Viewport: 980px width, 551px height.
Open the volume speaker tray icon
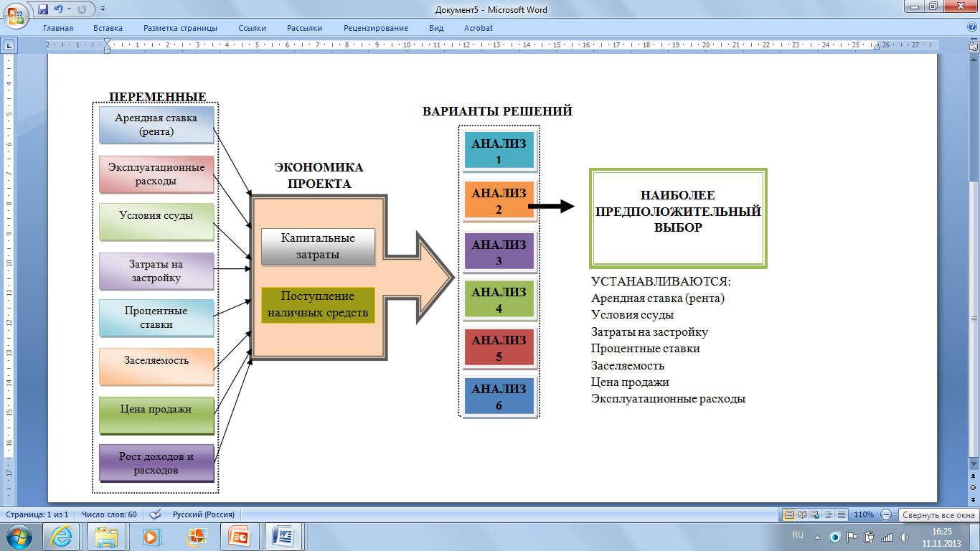pyautogui.click(x=903, y=537)
